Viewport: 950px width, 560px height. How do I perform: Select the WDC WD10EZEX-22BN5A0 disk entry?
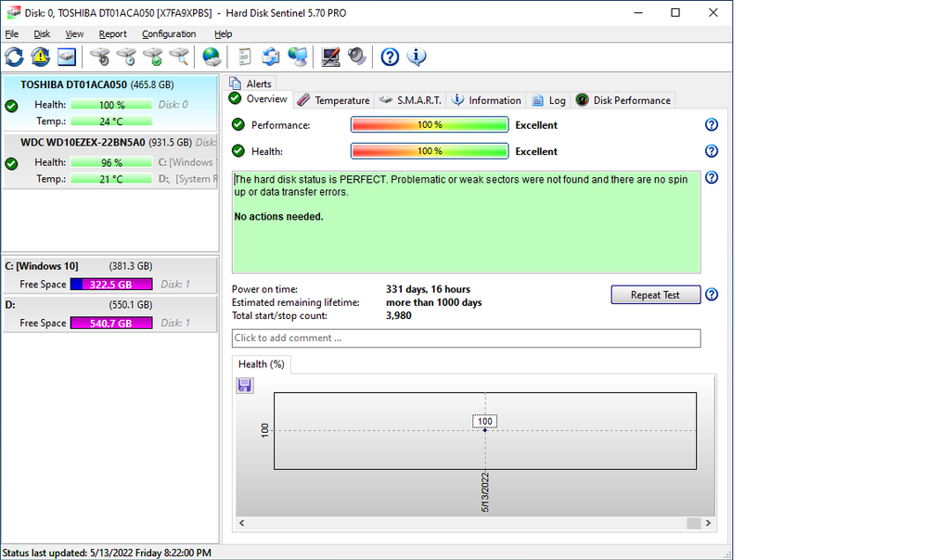[x=109, y=161]
